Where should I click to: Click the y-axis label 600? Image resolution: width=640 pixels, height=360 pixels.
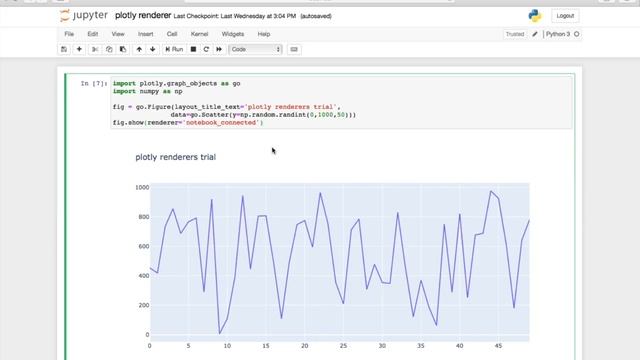(144, 246)
